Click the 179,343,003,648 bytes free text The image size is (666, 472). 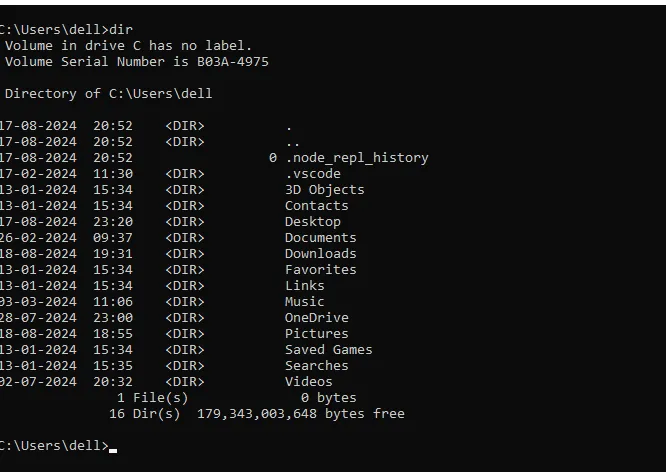coord(300,414)
